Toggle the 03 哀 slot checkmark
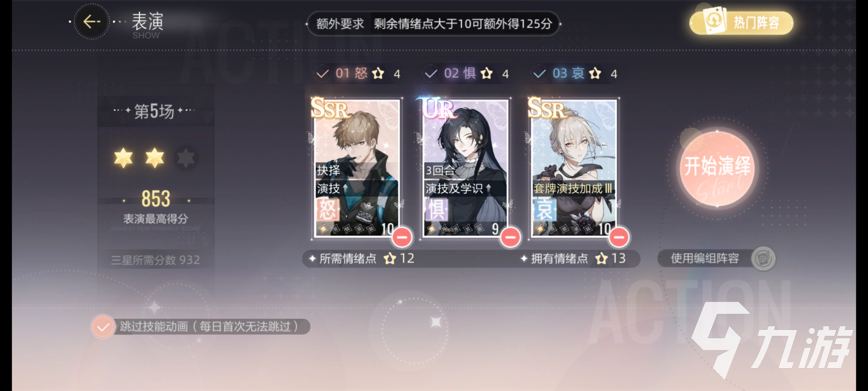Viewport: 868px width, 391px height. click(x=539, y=74)
